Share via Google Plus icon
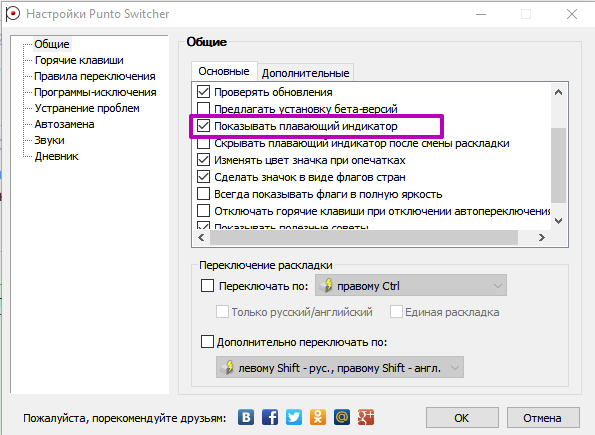This screenshot has width=595, height=435. click(x=366, y=417)
